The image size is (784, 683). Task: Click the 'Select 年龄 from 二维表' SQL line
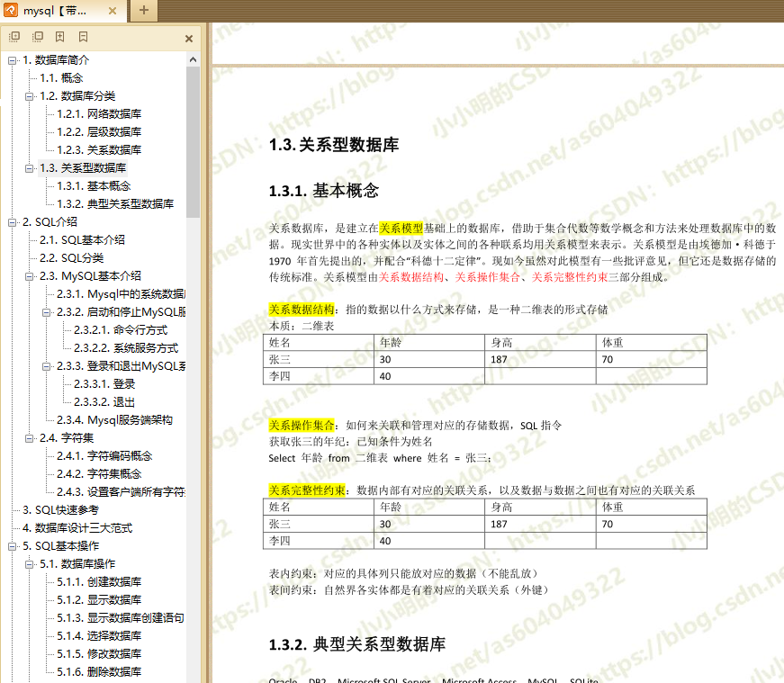tap(380, 458)
